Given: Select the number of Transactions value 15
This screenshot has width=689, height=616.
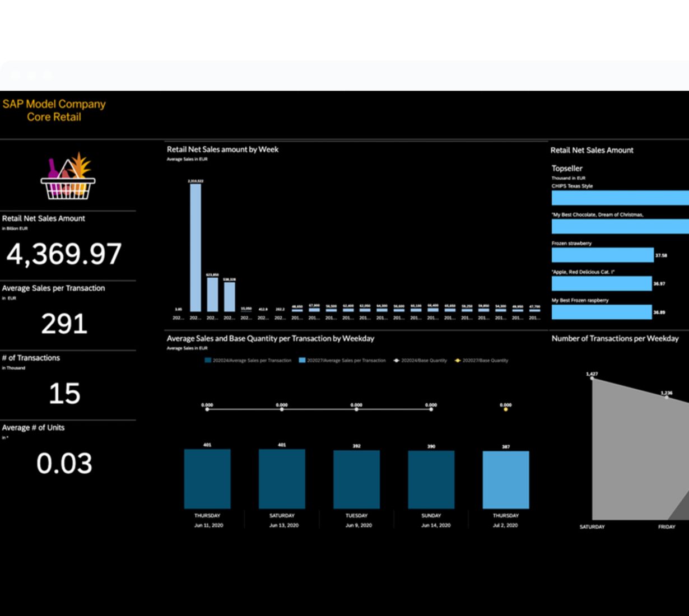Looking at the screenshot, I should point(64,393).
